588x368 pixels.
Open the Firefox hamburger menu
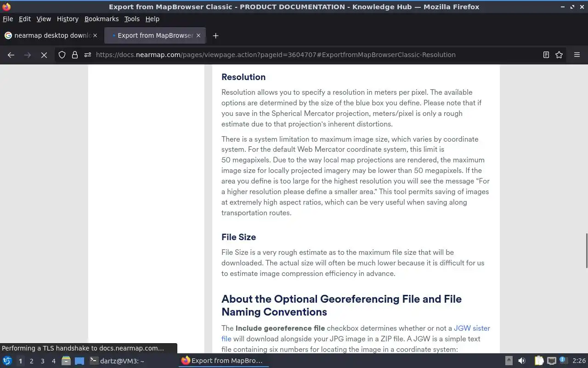[x=577, y=55]
